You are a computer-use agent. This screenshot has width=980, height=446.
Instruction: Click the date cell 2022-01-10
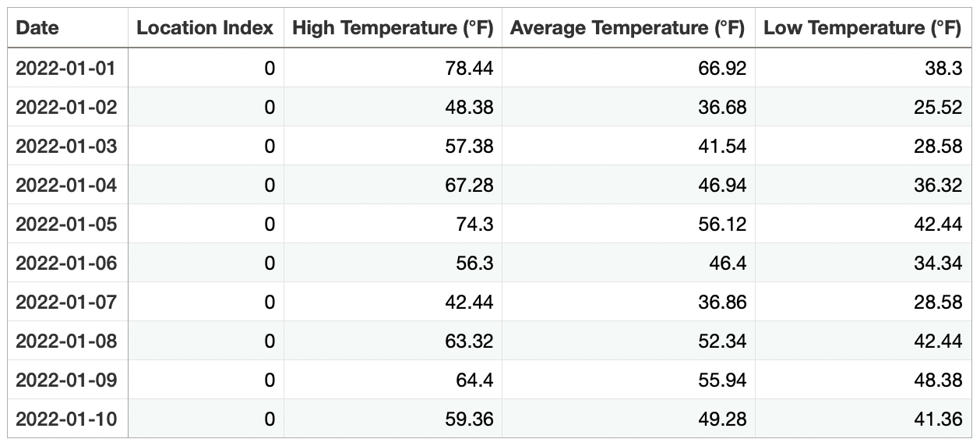66,419
